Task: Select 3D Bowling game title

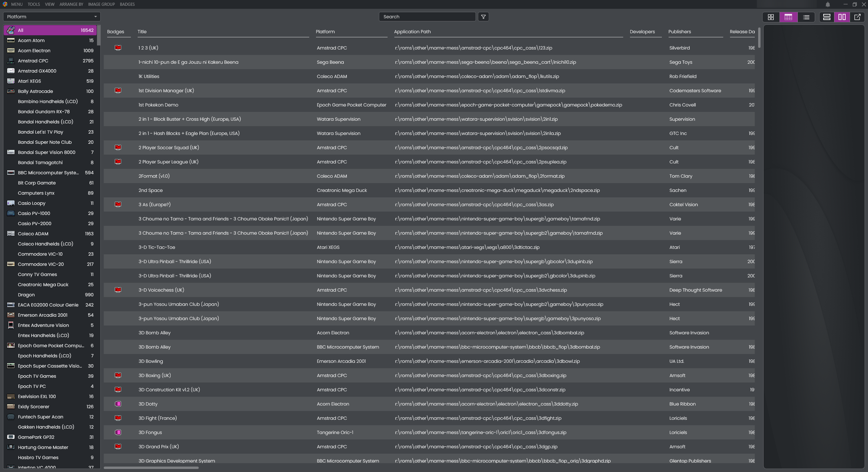Action: pos(151,361)
